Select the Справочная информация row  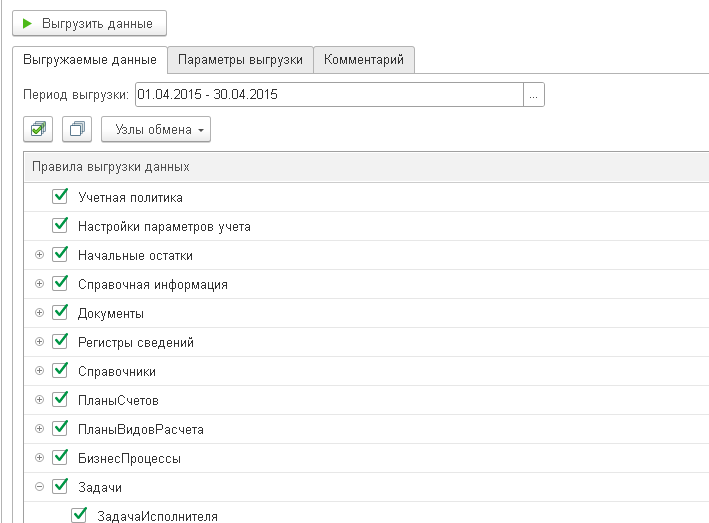click(366, 284)
